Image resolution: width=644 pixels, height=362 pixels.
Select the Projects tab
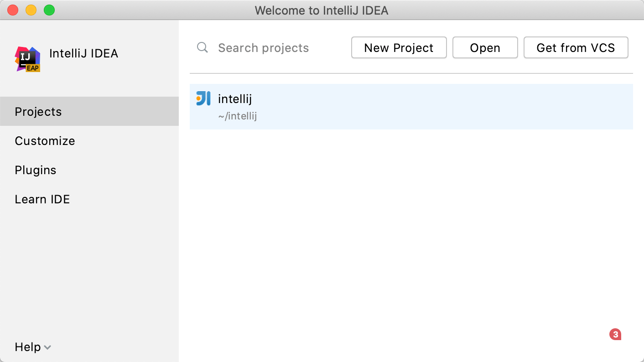38,112
